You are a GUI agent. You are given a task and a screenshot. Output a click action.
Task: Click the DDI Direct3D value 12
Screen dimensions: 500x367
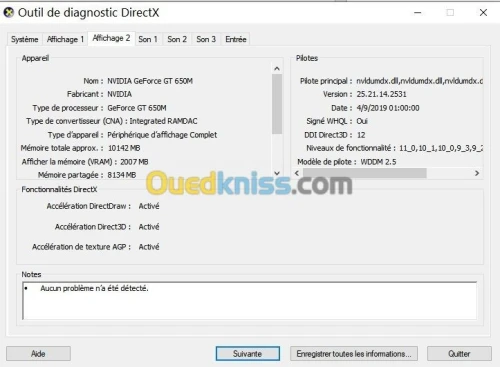pyautogui.click(x=361, y=135)
